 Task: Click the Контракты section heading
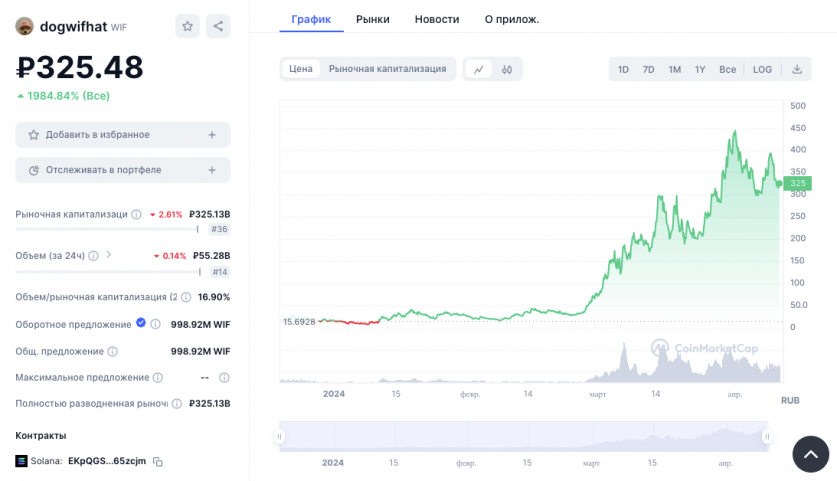pos(41,436)
